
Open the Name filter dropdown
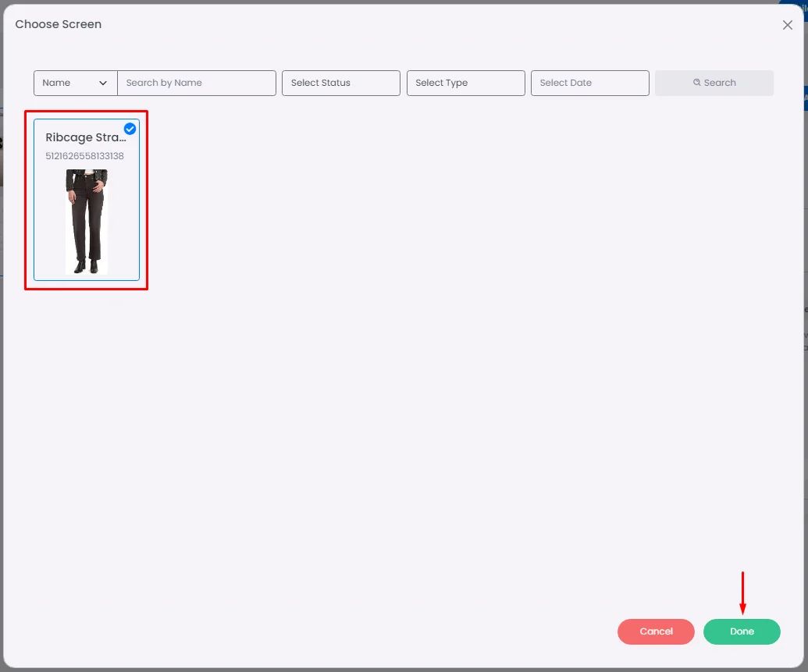(x=75, y=83)
